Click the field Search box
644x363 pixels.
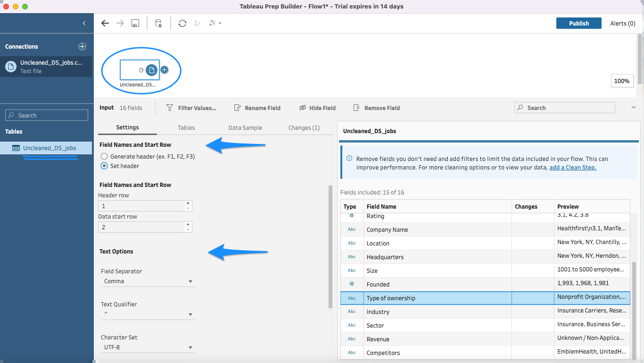(564, 108)
